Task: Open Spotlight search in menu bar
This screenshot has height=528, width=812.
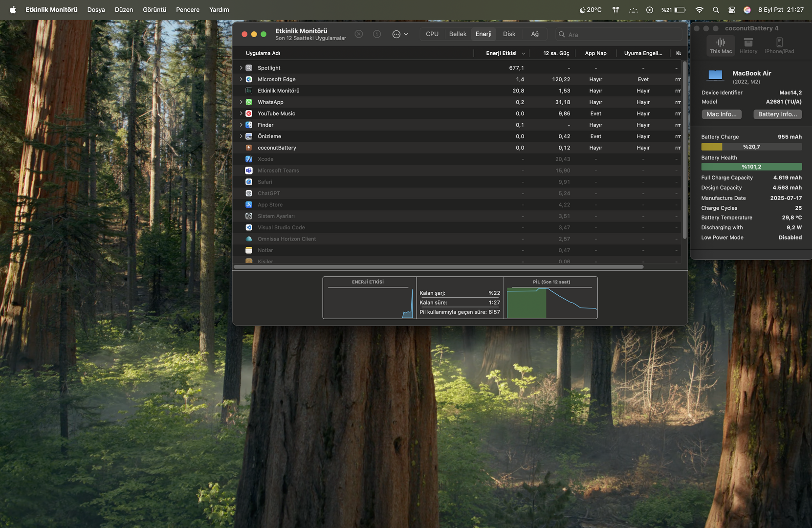Action: [x=716, y=10]
